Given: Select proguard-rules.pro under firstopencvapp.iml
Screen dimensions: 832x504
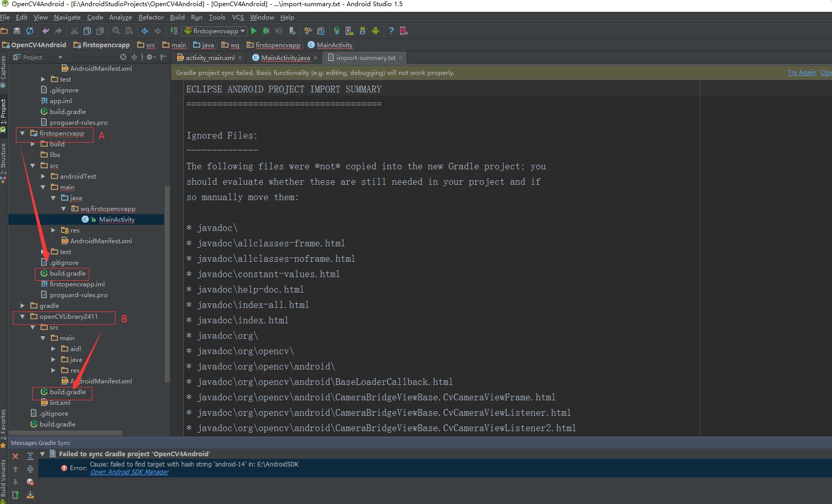Looking at the screenshot, I should pyautogui.click(x=74, y=295).
